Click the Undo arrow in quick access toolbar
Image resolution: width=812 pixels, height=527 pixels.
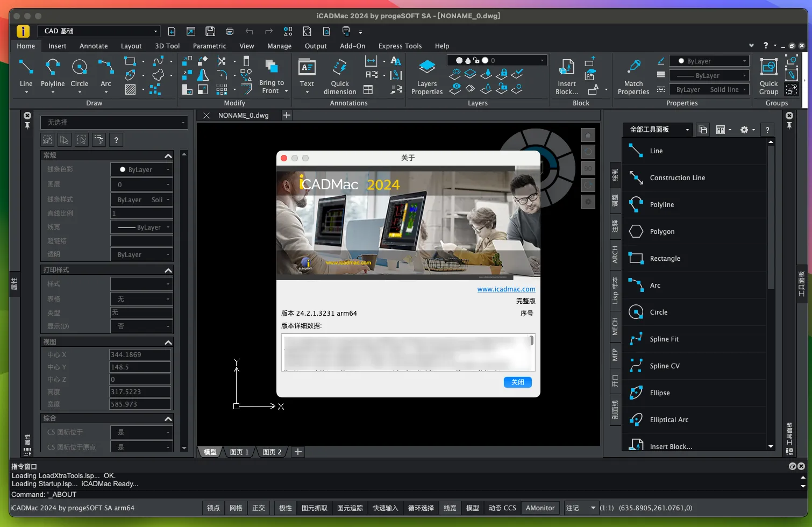(249, 31)
